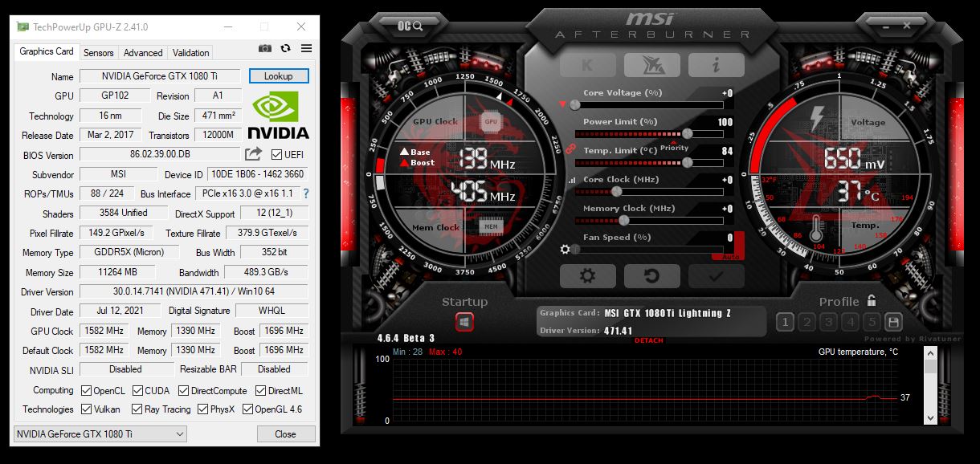
Task: Click the Core Clock slider handle
Action: pyautogui.click(x=617, y=191)
